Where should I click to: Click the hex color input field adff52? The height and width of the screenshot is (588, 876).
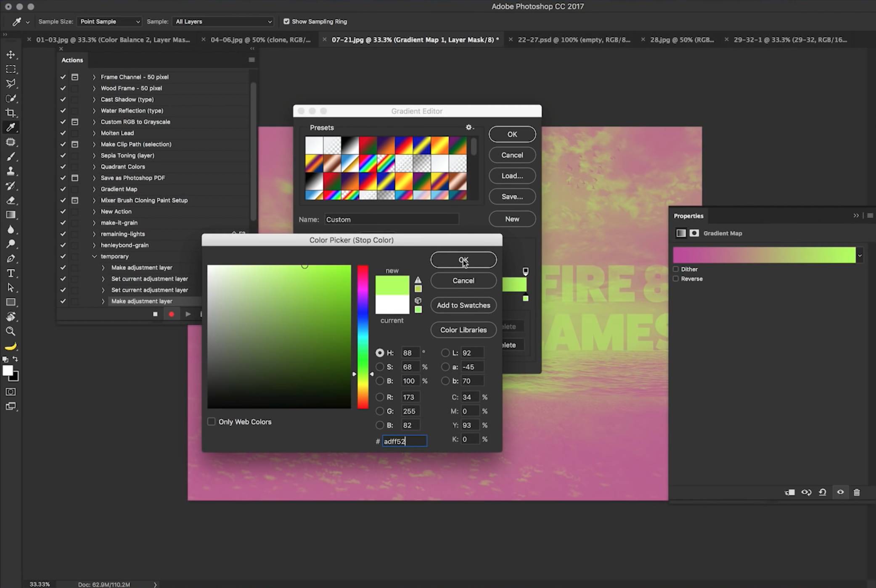pos(403,441)
